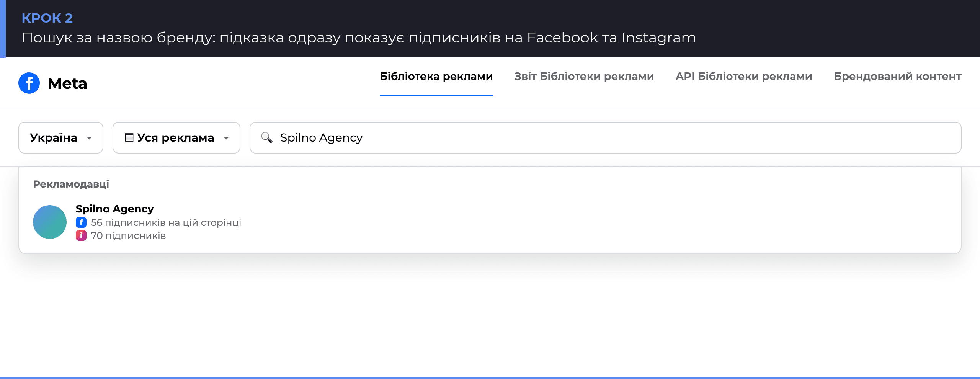Click the Meta brand name
This screenshot has width=980, height=379.
[67, 83]
